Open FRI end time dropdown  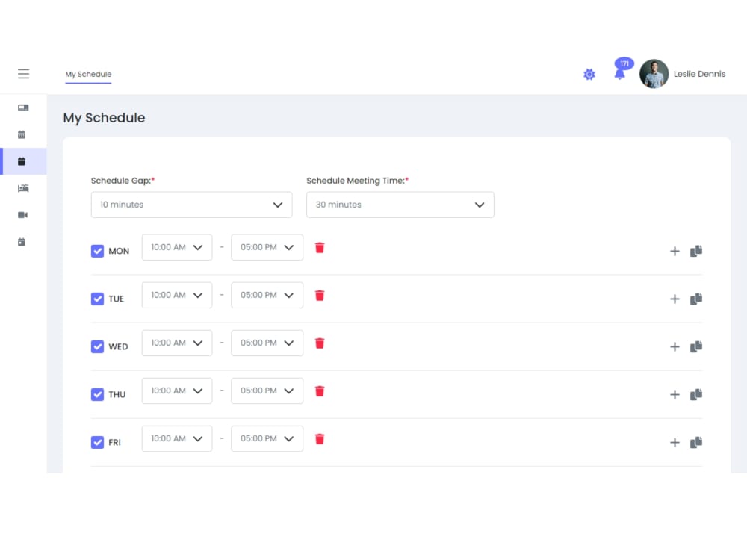[267, 438]
